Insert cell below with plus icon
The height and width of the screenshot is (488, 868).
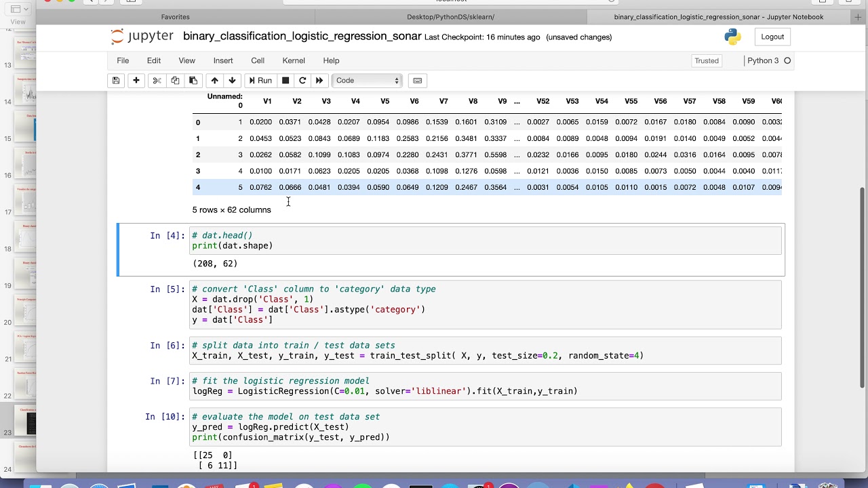click(x=136, y=81)
